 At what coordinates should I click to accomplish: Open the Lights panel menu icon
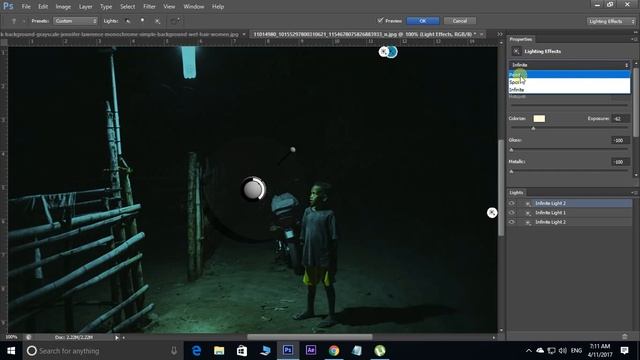point(634,192)
